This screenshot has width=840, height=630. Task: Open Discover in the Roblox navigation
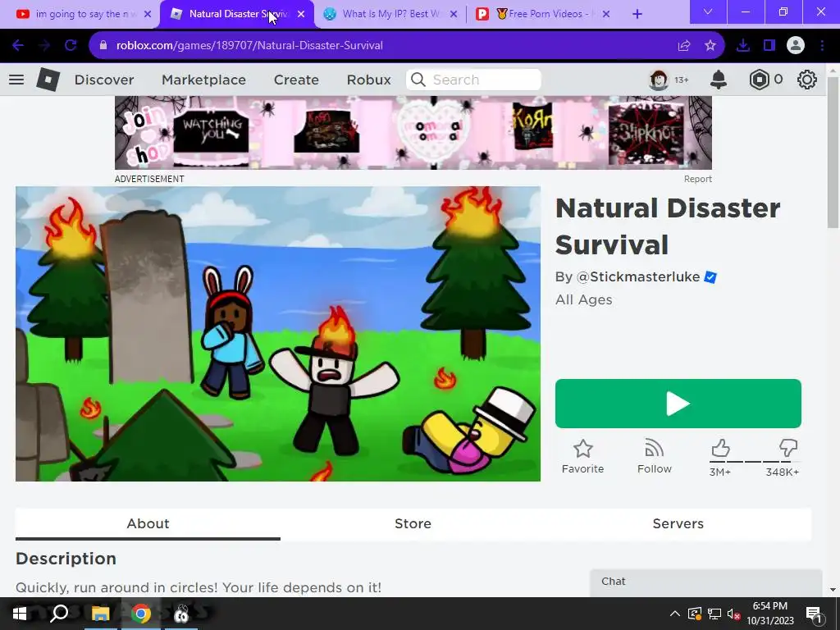(x=104, y=80)
